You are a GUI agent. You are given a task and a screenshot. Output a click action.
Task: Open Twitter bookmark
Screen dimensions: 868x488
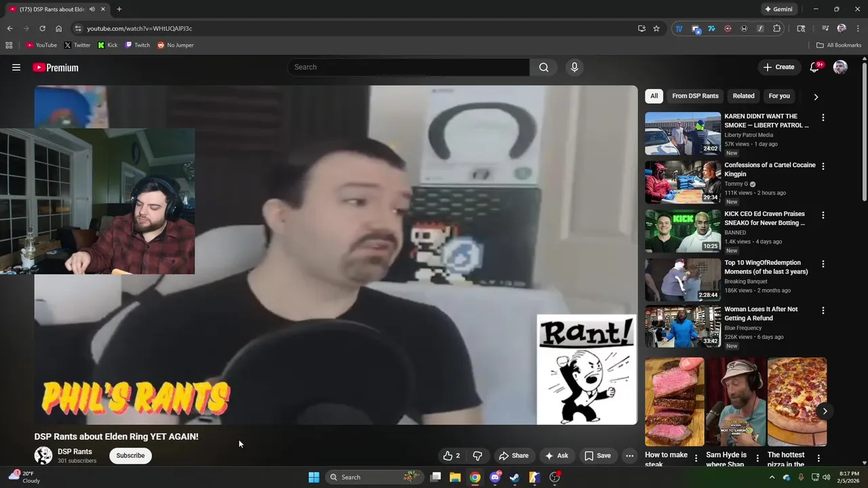[77, 45]
